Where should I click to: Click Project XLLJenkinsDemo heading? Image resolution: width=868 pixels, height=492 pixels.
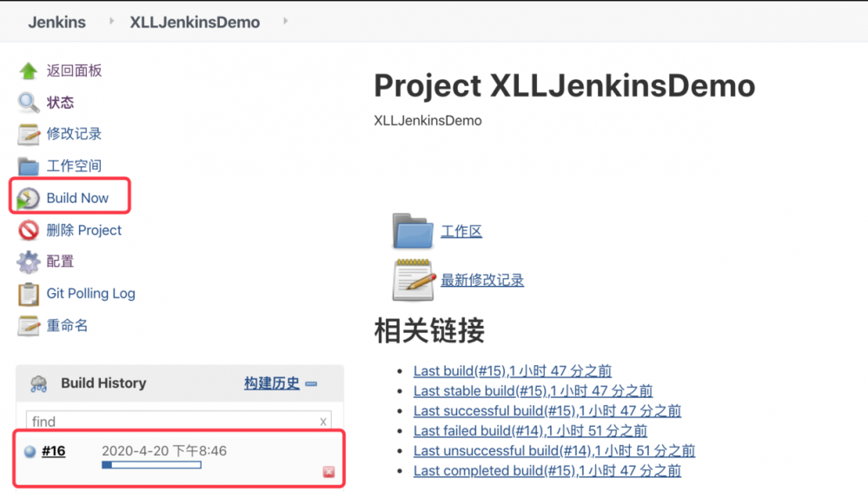pyautogui.click(x=565, y=86)
